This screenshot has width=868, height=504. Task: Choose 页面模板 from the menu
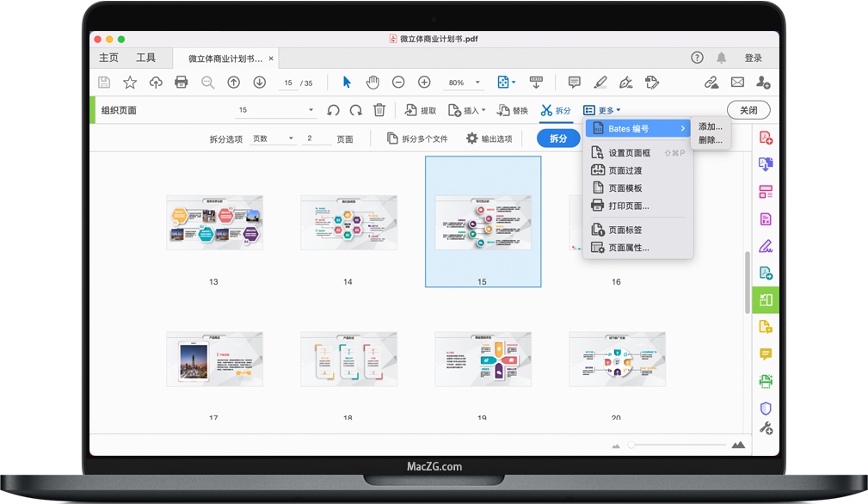point(625,188)
